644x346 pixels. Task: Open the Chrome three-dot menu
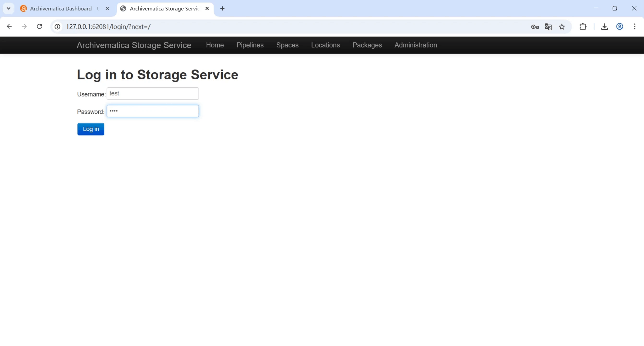pyautogui.click(x=634, y=26)
